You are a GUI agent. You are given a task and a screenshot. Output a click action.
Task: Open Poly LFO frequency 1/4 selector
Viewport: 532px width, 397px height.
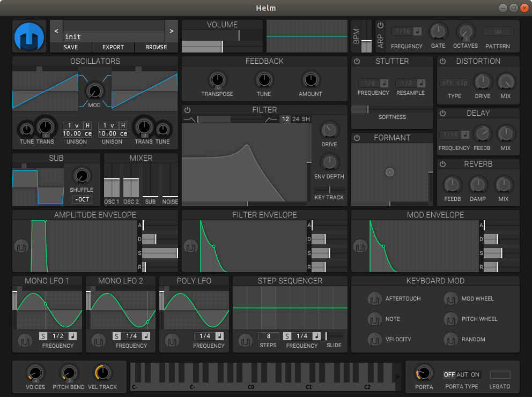(205, 336)
